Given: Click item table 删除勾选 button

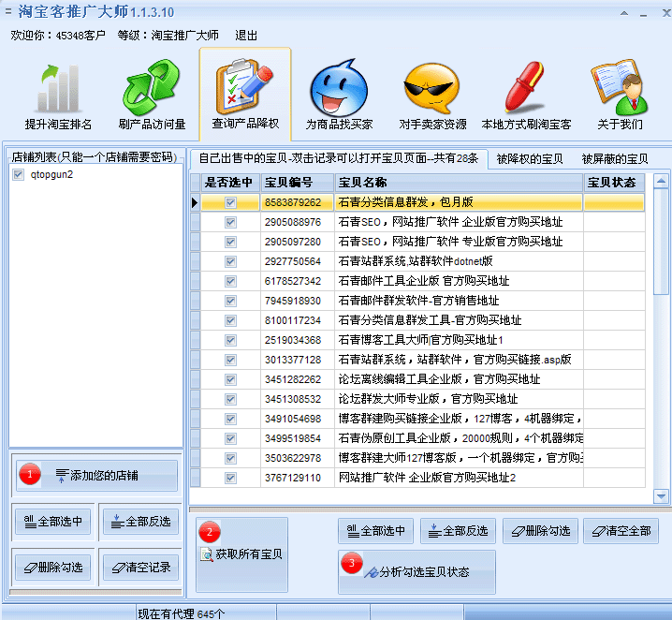Looking at the screenshot, I should (540, 531).
